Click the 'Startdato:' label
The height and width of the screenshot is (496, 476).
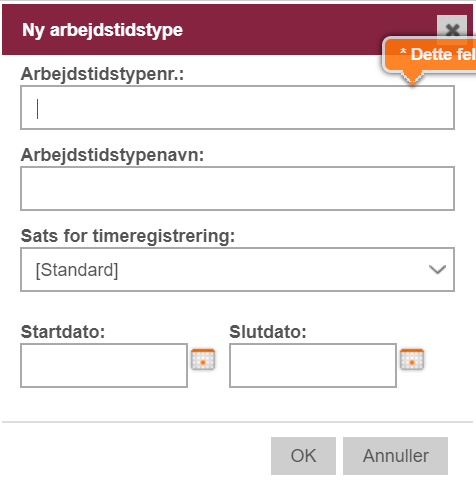[x=63, y=332]
